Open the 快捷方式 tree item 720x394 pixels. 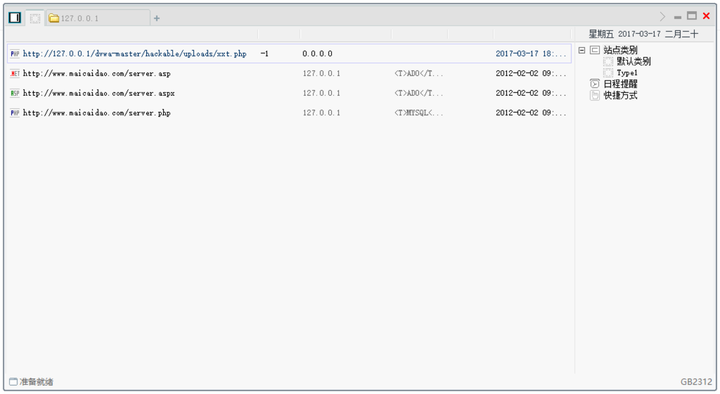(620, 96)
